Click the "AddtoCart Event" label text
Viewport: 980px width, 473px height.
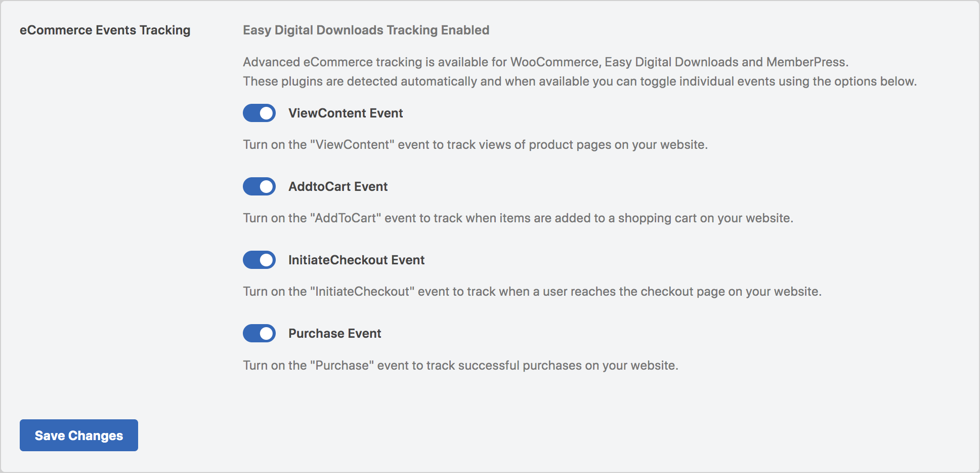coord(338,186)
